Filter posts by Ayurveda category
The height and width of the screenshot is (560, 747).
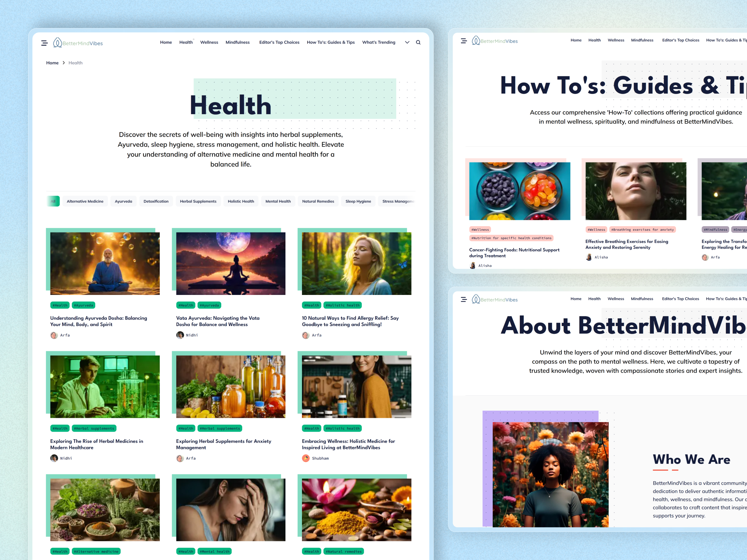123,201
